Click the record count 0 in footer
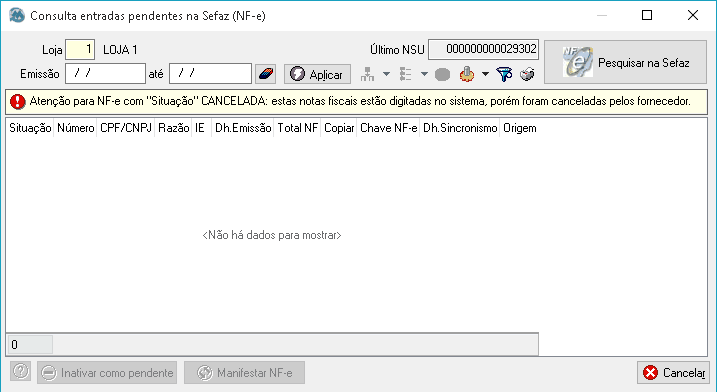The image size is (717, 392). click(x=30, y=345)
